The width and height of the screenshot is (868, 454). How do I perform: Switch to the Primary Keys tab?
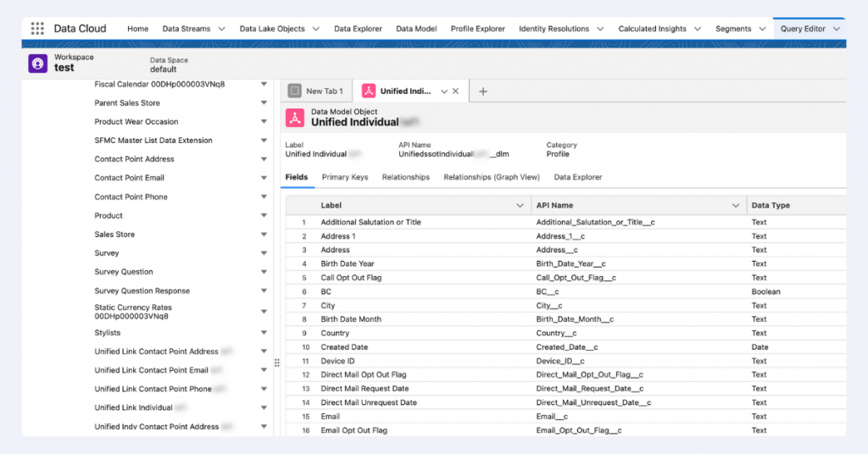[345, 177]
